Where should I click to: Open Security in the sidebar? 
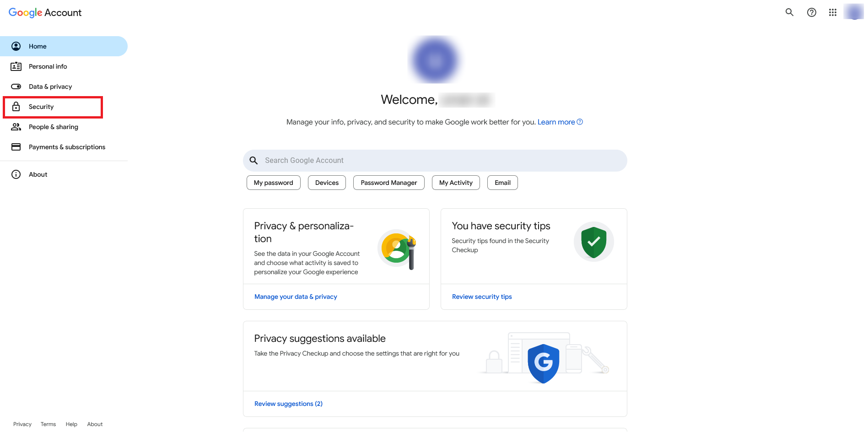coord(41,107)
